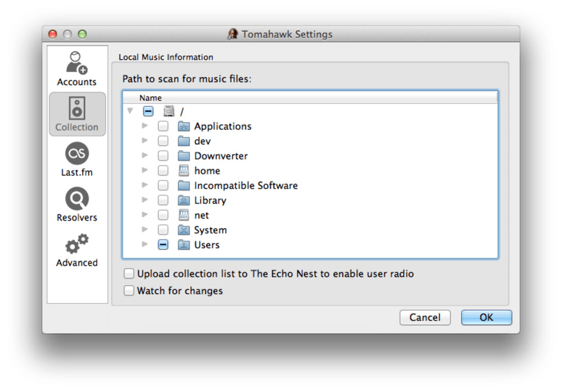Click the home network folder icon
Screen dimensions: 562x392
point(184,171)
